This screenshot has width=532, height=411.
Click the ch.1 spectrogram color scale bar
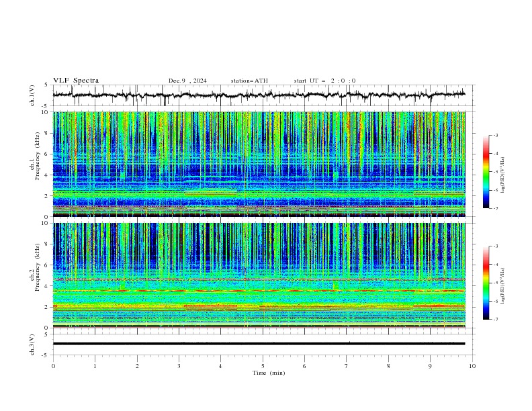[x=486, y=172]
